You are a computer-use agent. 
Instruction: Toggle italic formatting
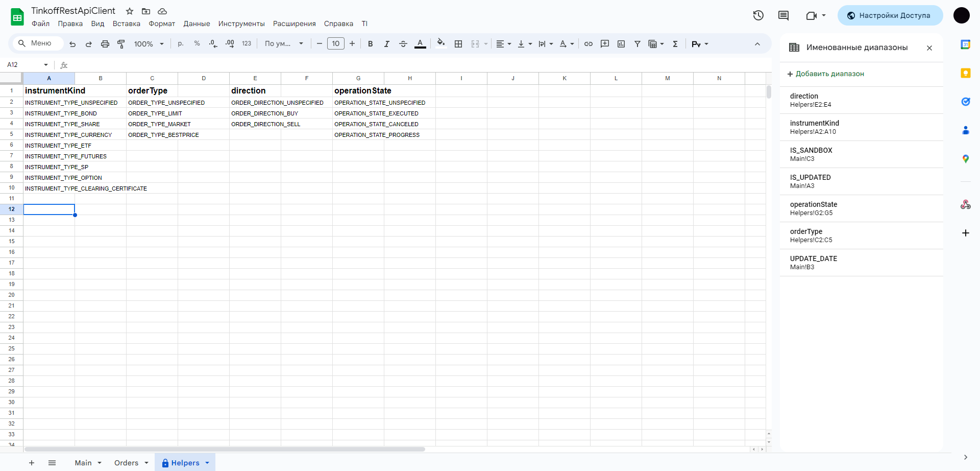[387, 44]
